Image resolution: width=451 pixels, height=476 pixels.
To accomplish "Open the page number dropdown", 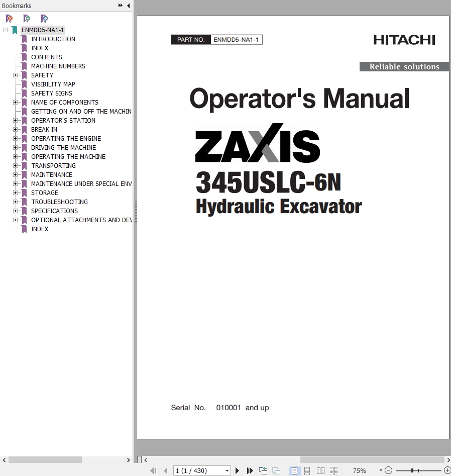I will click(x=227, y=470).
